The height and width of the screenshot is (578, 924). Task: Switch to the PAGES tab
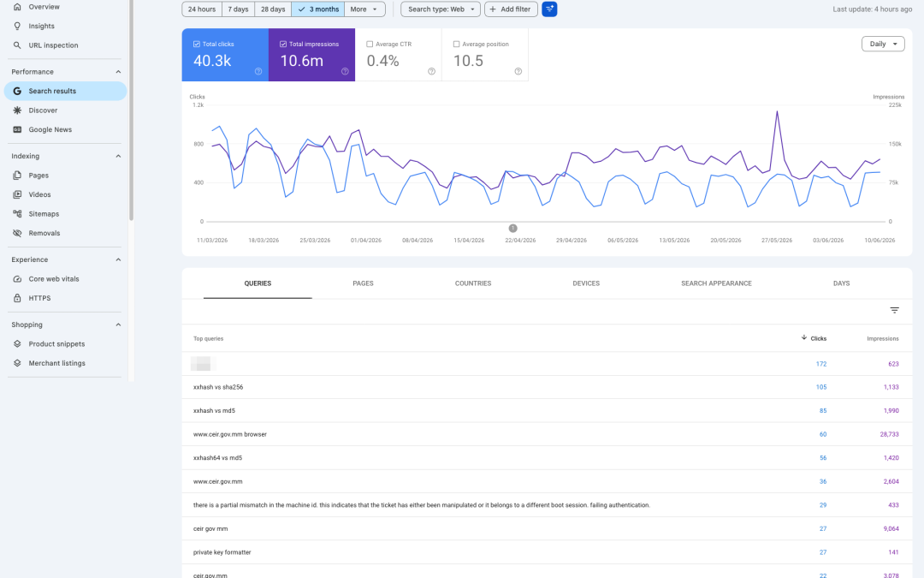tap(363, 283)
